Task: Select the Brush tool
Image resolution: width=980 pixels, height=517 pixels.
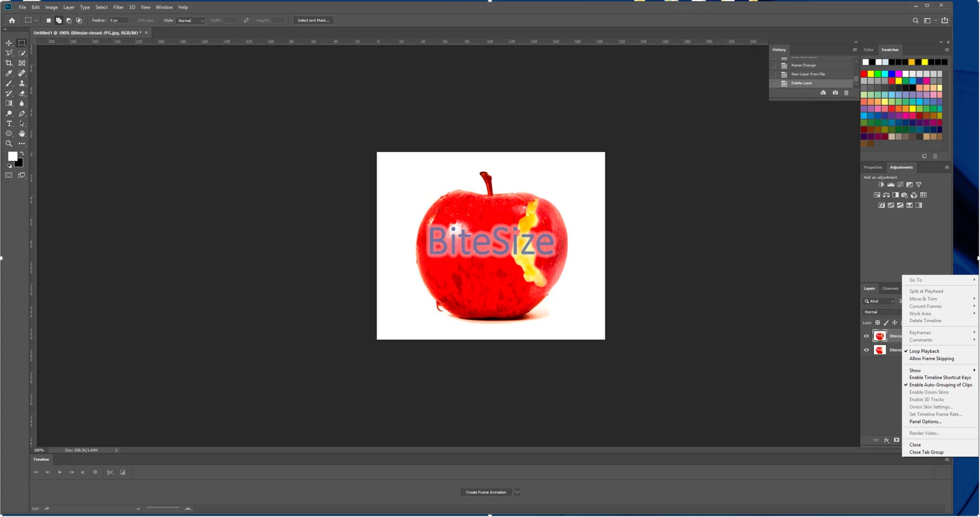Action: click(9, 84)
